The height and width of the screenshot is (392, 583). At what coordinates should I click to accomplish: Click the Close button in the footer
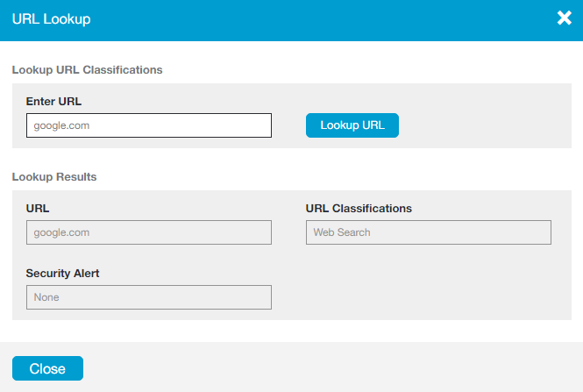pos(47,368)
